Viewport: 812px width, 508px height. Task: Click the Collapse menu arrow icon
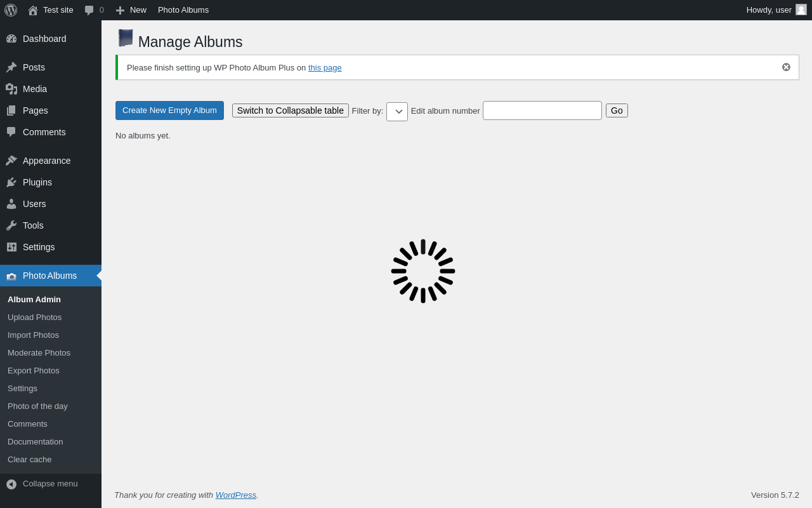pos(11,484)
